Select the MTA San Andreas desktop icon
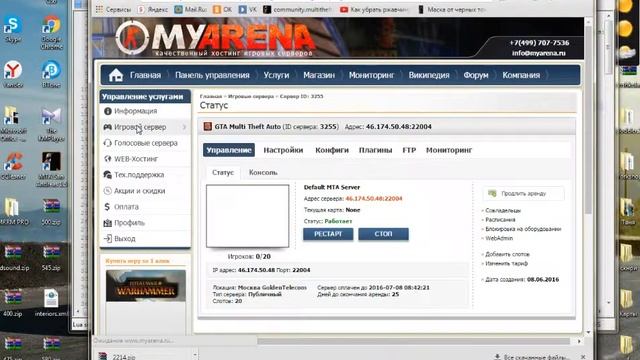Screen dimensions: 640x360 point(51,170)
